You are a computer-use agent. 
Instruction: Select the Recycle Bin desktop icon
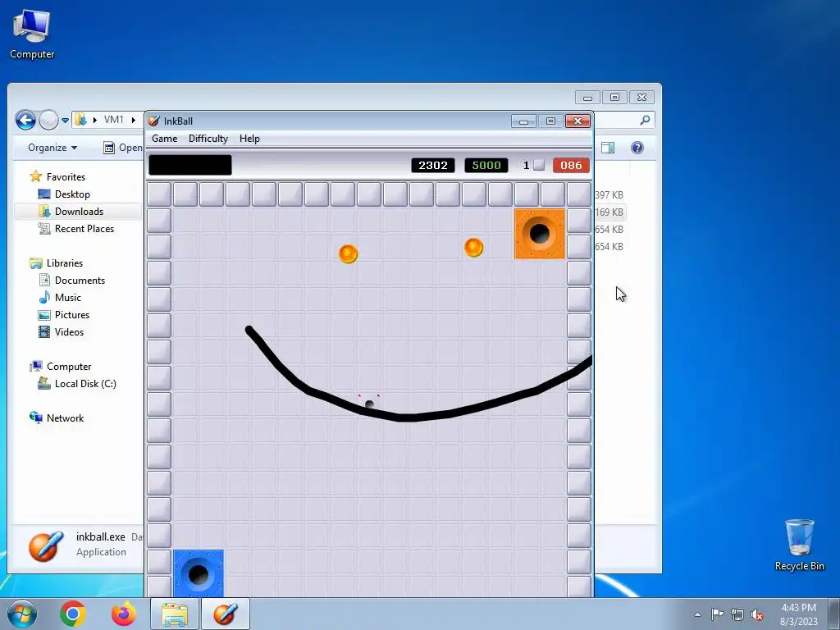pyautogui.click(x=799, y=545)
